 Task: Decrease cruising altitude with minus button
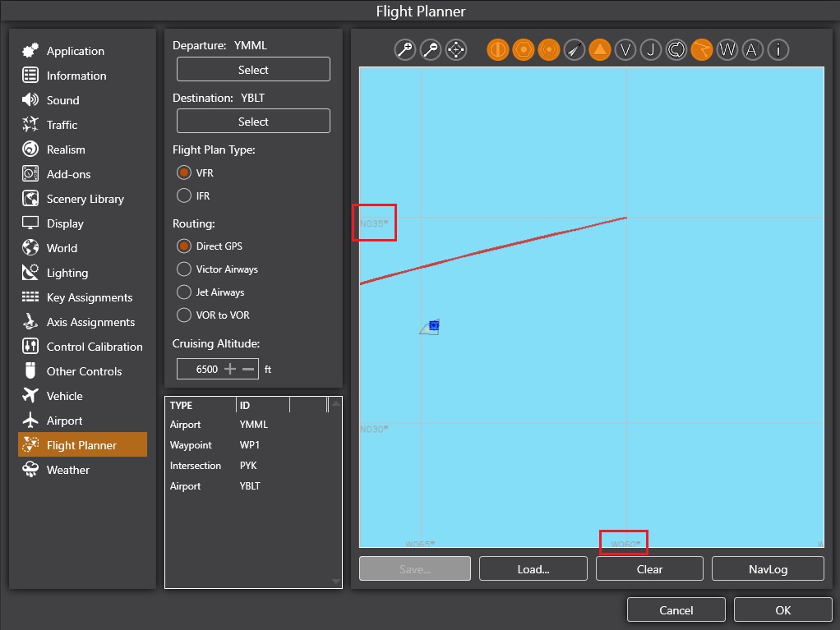(248, 370)
